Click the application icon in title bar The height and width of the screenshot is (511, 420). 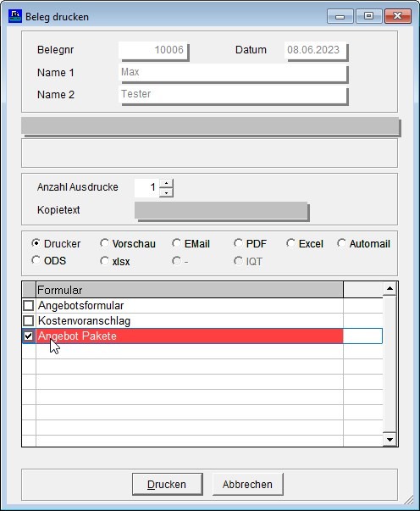(15, 16)
